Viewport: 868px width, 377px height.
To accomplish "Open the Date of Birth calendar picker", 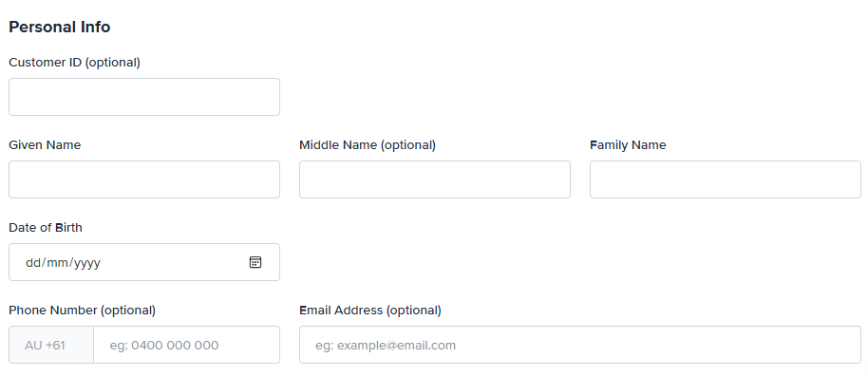I will 255,262.
